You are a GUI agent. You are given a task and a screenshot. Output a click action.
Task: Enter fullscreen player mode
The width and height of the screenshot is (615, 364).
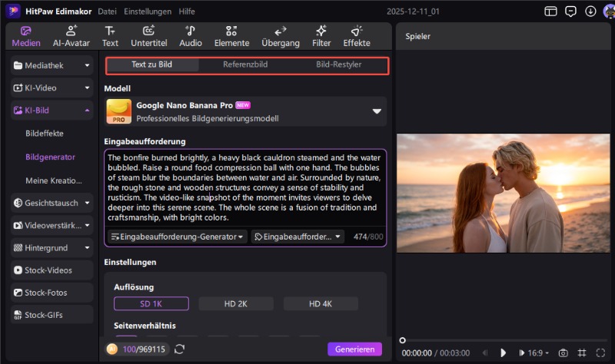point(600,353)
